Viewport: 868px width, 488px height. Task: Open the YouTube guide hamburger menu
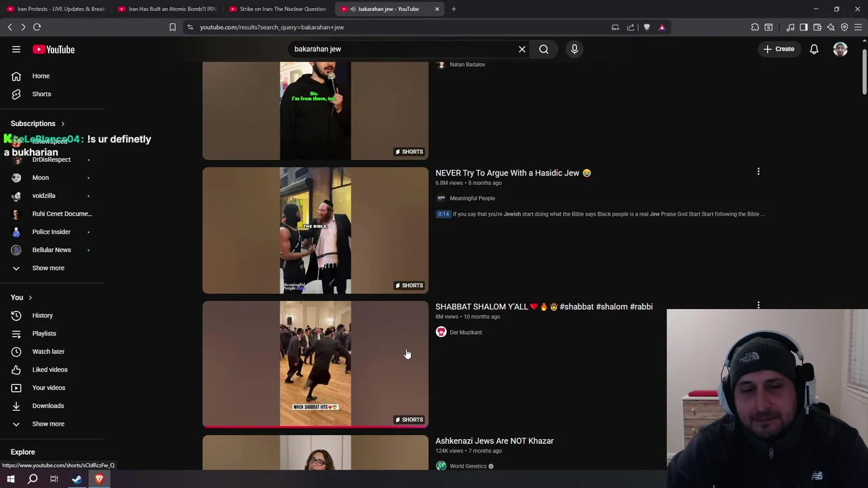[x=16, y=49]
